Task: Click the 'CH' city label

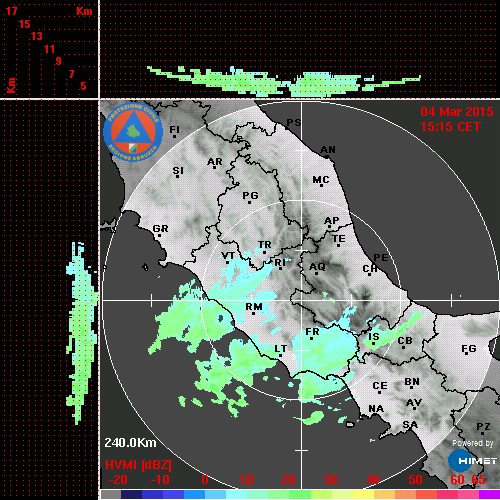Action: (x=370, y=269)
